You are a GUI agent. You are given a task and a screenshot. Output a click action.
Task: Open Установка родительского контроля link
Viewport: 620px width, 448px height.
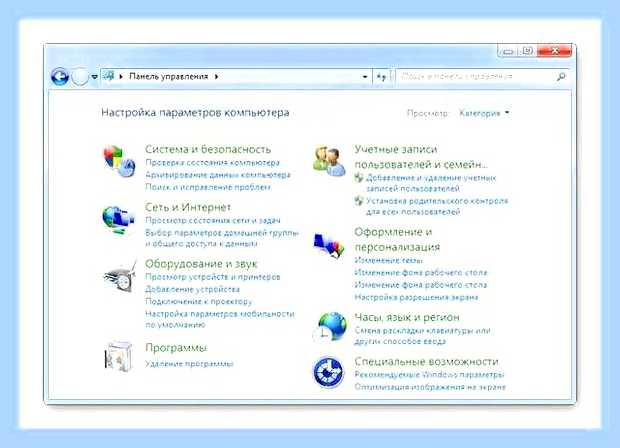coord(437,206)
